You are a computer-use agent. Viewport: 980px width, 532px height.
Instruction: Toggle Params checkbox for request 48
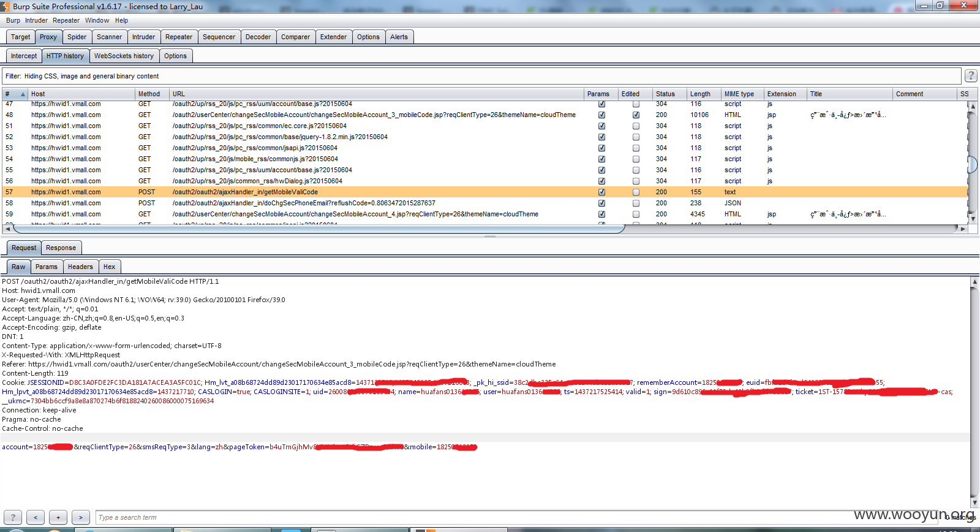pyautogui.click(x=601, y=115)
